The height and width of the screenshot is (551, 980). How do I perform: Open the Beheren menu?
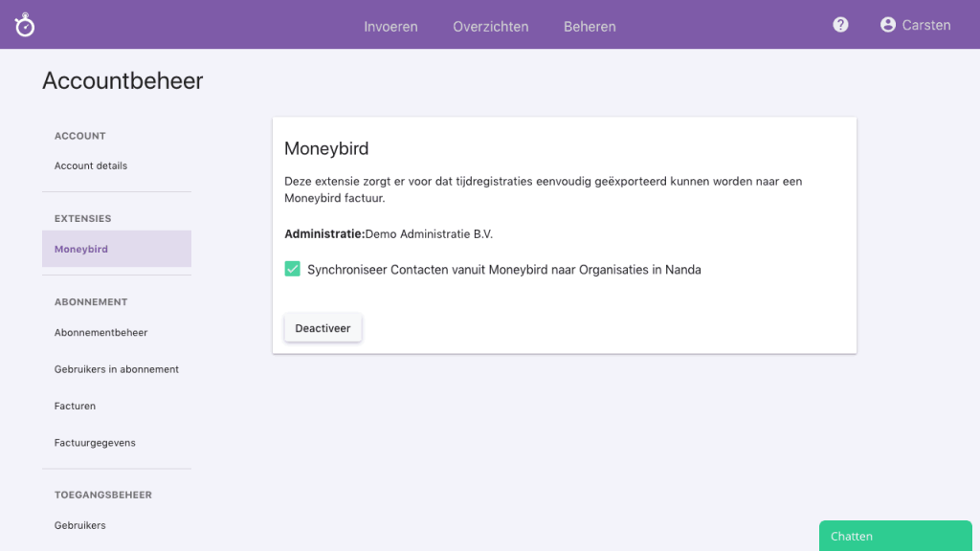click(x=590, y=26)
